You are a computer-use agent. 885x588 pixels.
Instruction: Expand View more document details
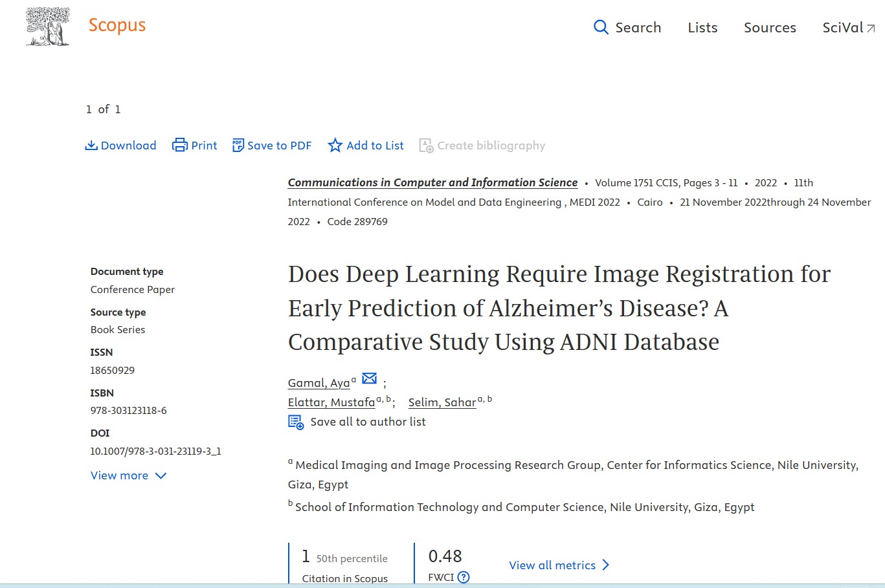tap(128, 475)
